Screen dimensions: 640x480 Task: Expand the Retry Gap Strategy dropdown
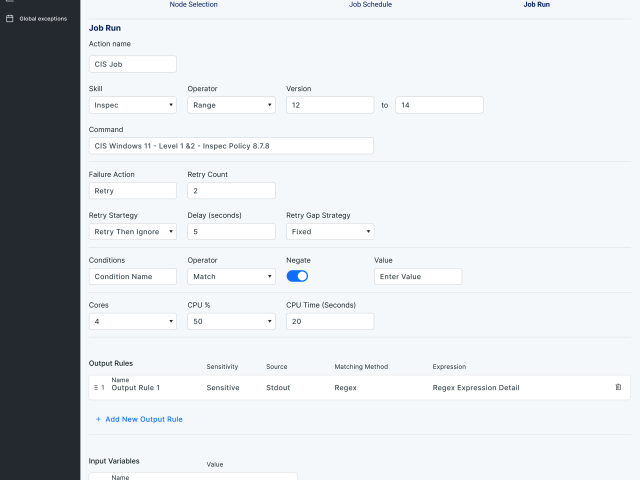coord(329,231)
